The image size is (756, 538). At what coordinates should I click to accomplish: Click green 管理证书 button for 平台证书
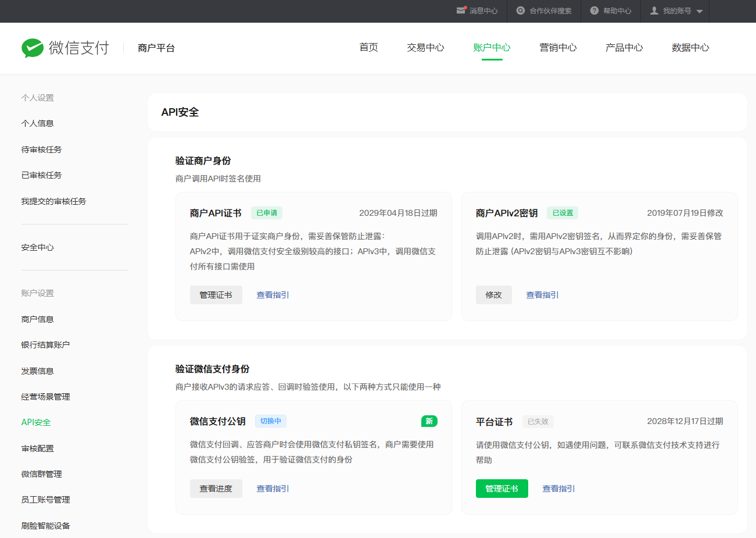click(502, 489)
